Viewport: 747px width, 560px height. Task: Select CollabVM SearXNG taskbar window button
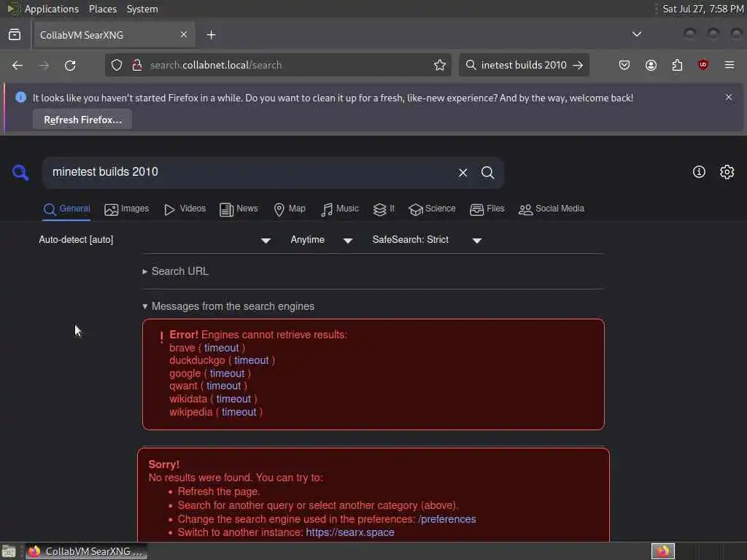click(86, 551)
